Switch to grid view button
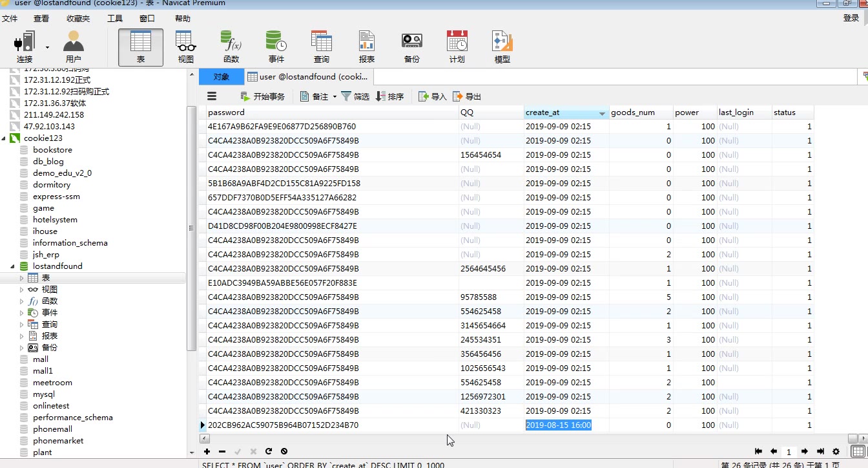The image size is (868, 468). pos(858,451)
